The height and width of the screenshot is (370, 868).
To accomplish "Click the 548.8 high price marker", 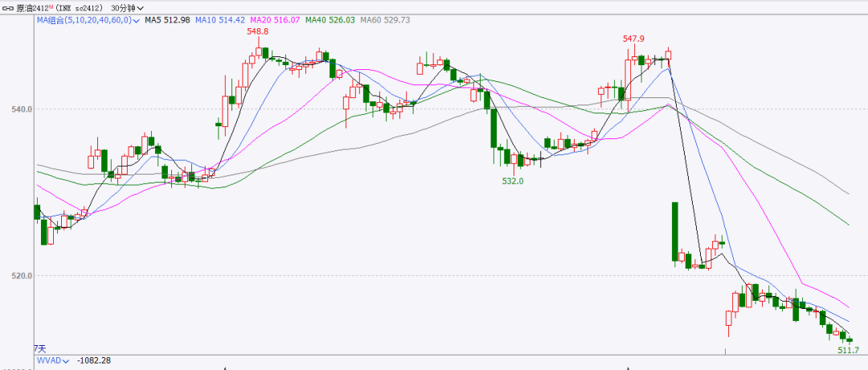I will tap(258, 31).
